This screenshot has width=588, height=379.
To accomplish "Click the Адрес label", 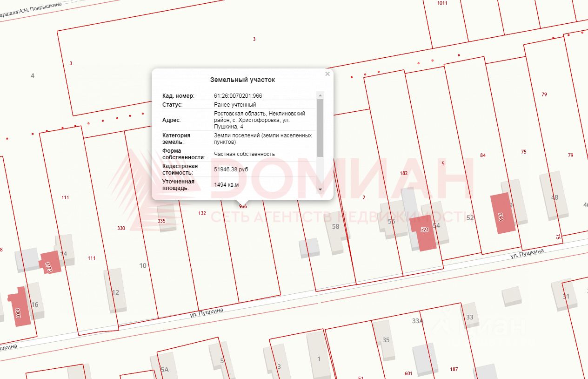I will [171, 120].
